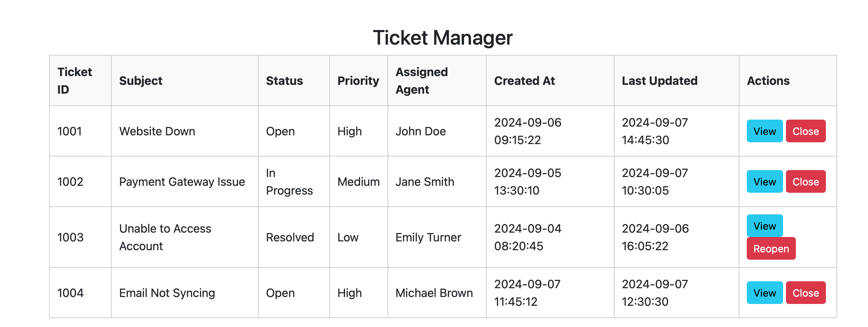Click the Created At column header
This screenshot has width=868, height=327.
(524, 80)
